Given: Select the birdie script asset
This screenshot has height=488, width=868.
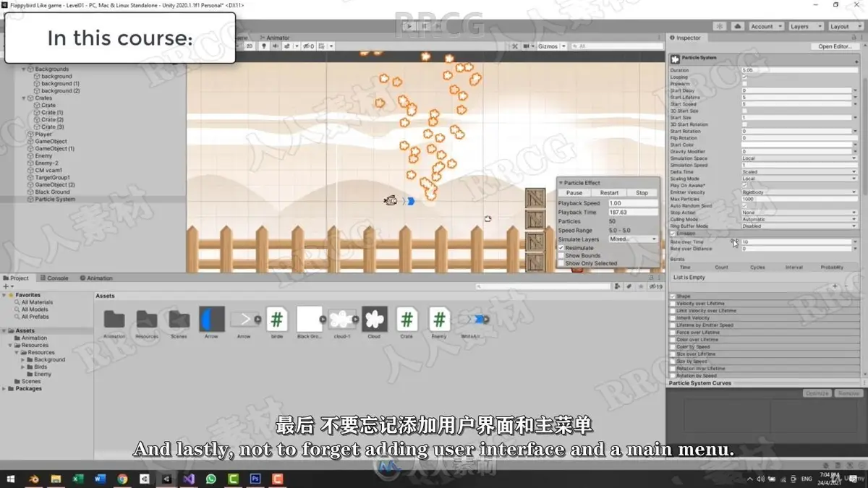Looking at the screenshot, I should [x=277, y=319].
